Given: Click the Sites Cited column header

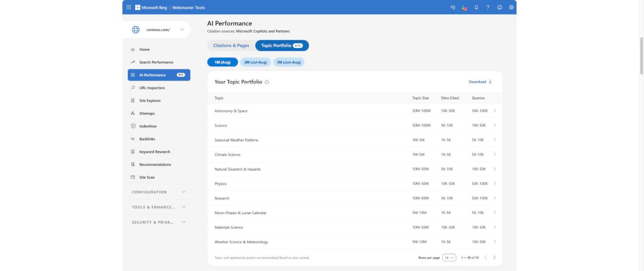Looking at the screenshot, I should point(450,98).
